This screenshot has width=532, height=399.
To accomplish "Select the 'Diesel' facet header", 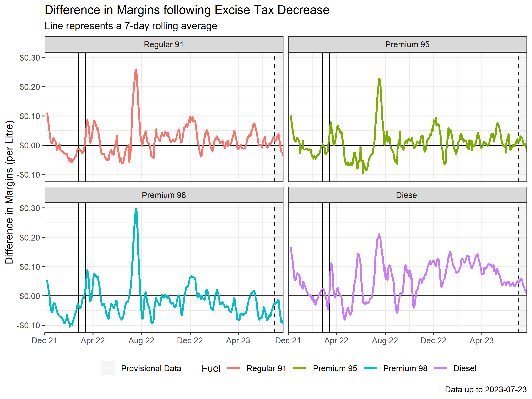I will point(407,195).
